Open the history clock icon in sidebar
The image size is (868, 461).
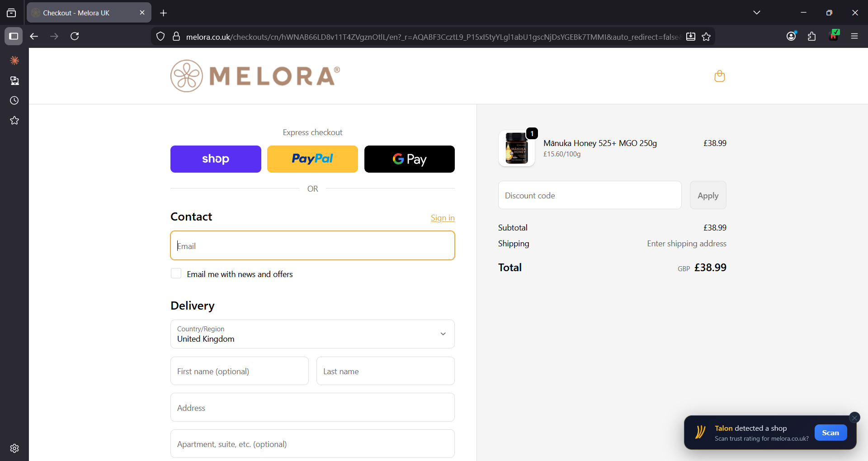click(x=14, y=100)
